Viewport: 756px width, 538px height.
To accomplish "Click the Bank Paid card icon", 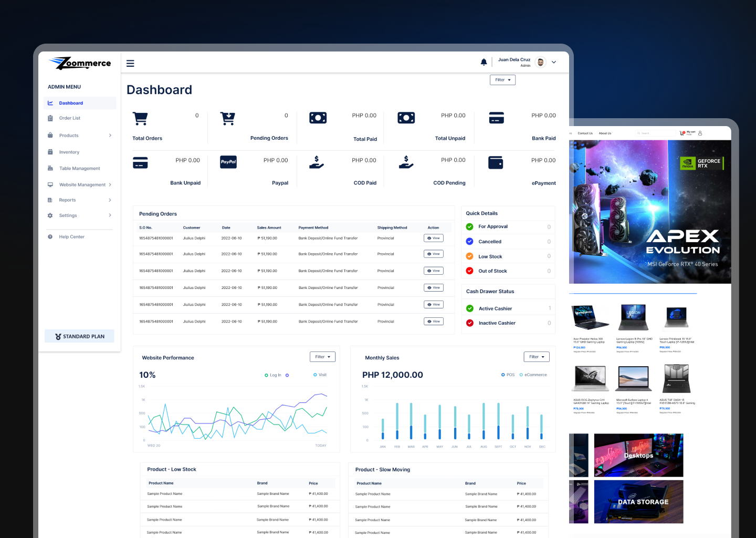I will click(x=497, y=118).
